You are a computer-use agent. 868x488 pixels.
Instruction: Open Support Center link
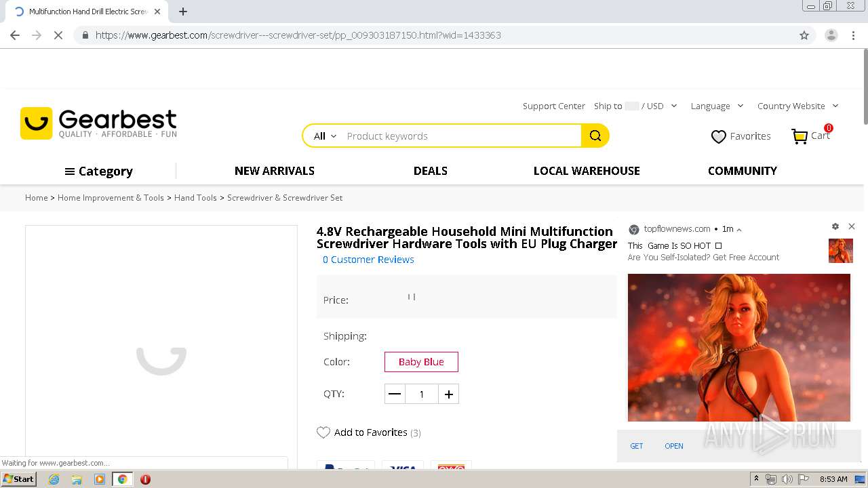(553, 106)
